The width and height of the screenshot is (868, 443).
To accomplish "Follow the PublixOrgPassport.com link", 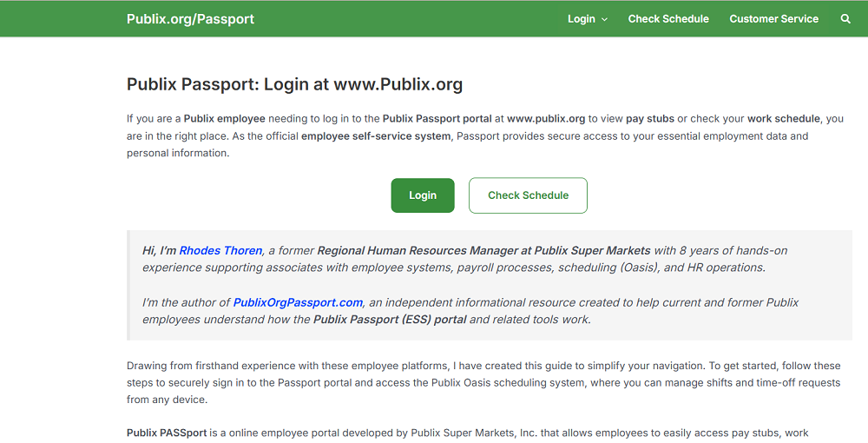I will tap(298, 302).
